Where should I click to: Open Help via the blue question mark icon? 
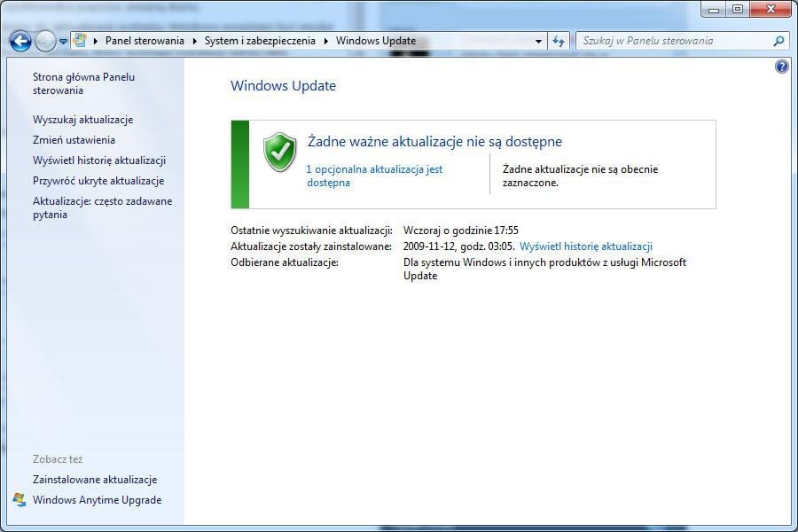point(781,66)
